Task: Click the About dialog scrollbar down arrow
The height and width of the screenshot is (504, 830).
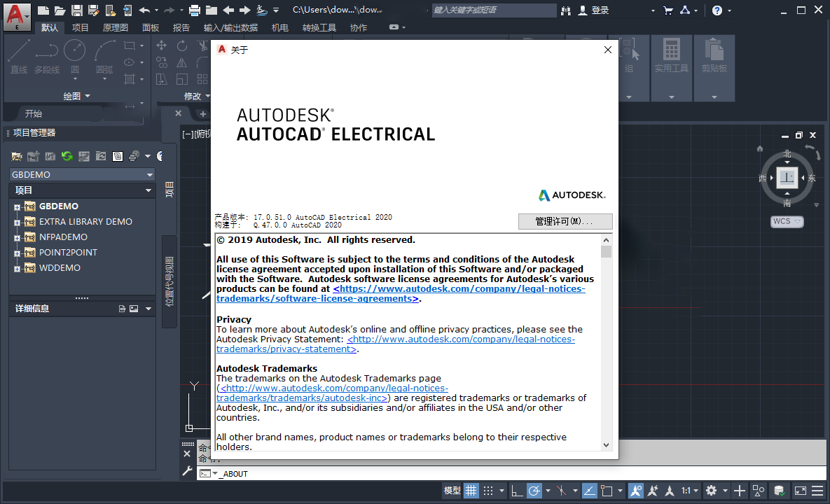Action: [x=606, y=445]
